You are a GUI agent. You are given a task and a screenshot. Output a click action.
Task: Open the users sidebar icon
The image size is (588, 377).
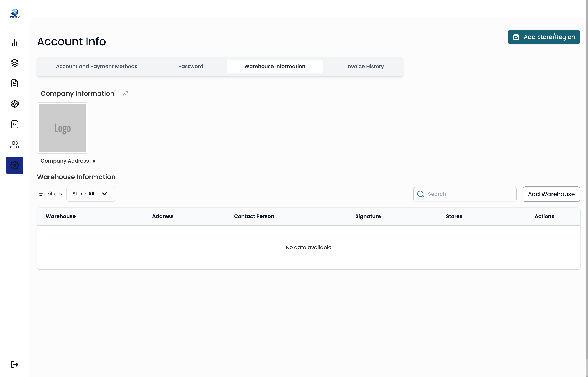click(x=15, y=145)
